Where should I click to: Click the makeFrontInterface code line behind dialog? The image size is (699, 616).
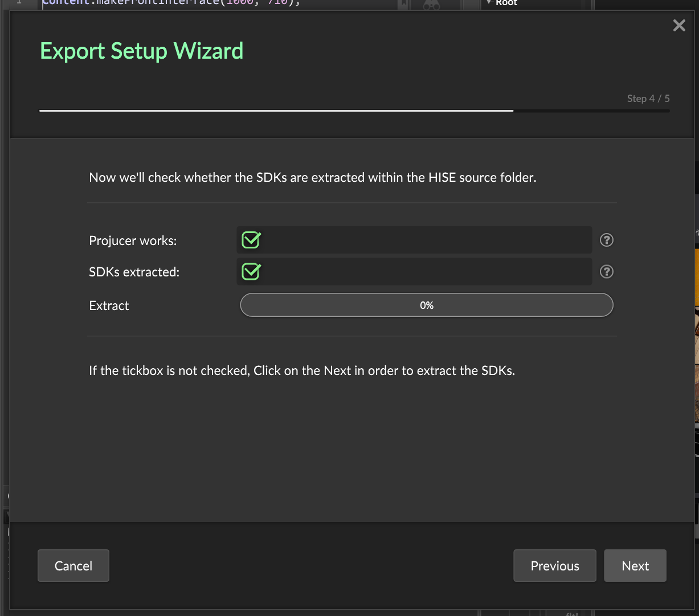pos(171,3)
